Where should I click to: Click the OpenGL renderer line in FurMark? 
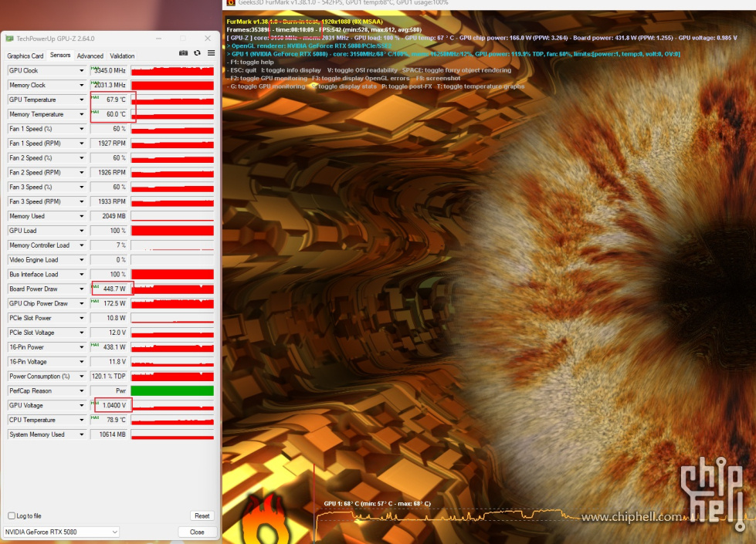(309, 46)
